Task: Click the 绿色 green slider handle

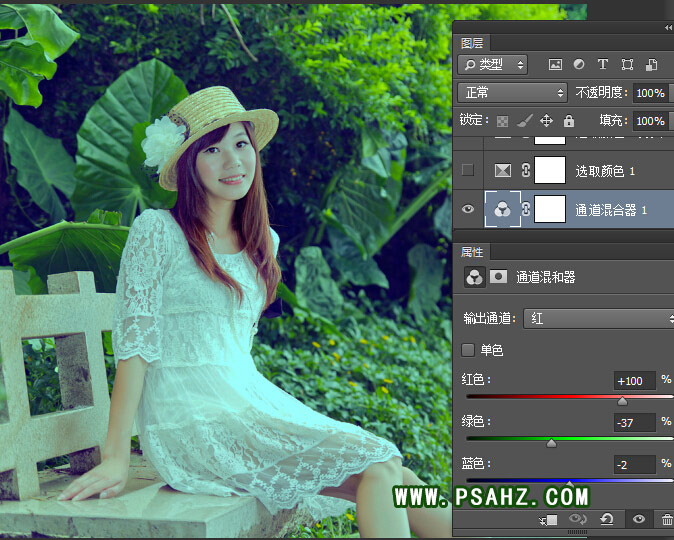Action: (551, 442)
